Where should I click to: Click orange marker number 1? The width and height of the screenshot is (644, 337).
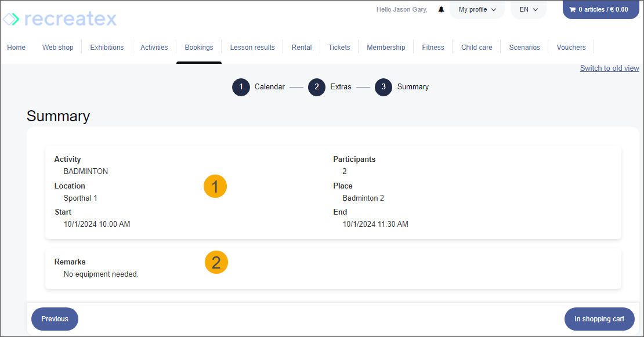point(215,187)
